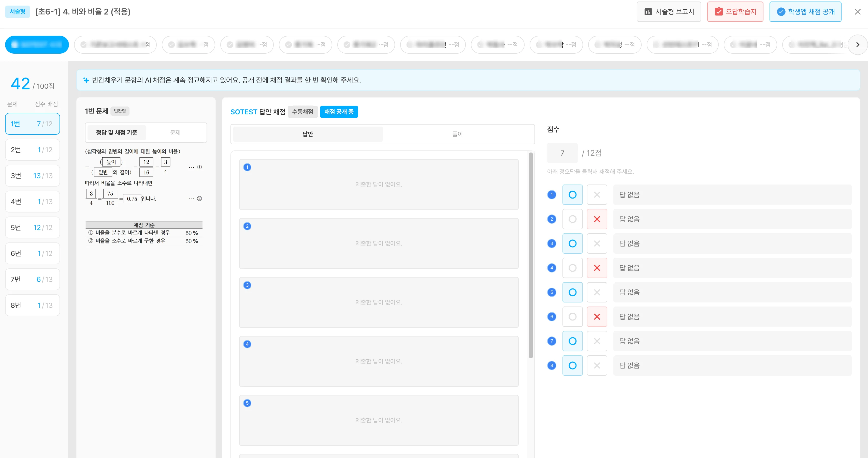The width and height of the screenshot is (868, 458).
Task: Toggle the red X on grading item 4
Action: coord(597,268)
